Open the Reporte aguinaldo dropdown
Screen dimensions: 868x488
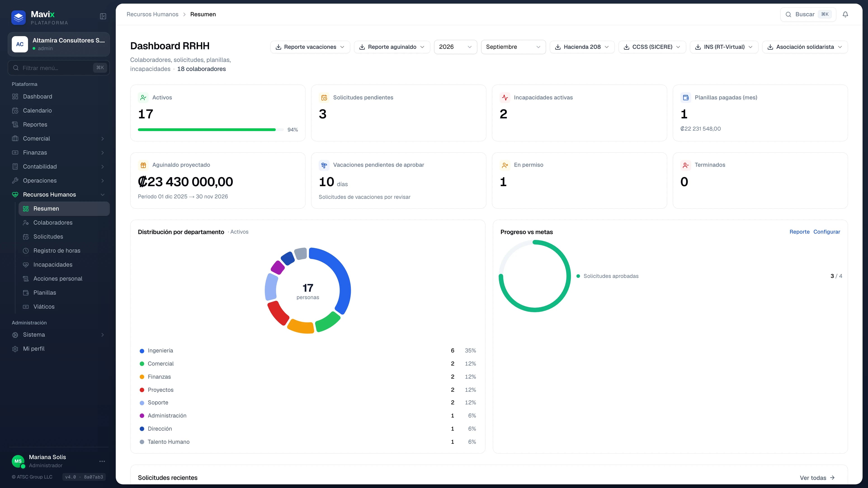[x=392, y=47]
